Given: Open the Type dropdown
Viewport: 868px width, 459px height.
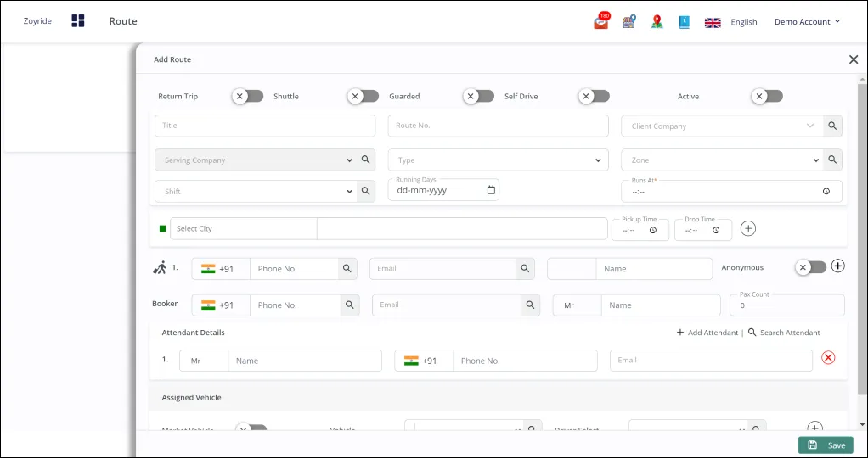Looking at the screenshot, I should [499, 160].
